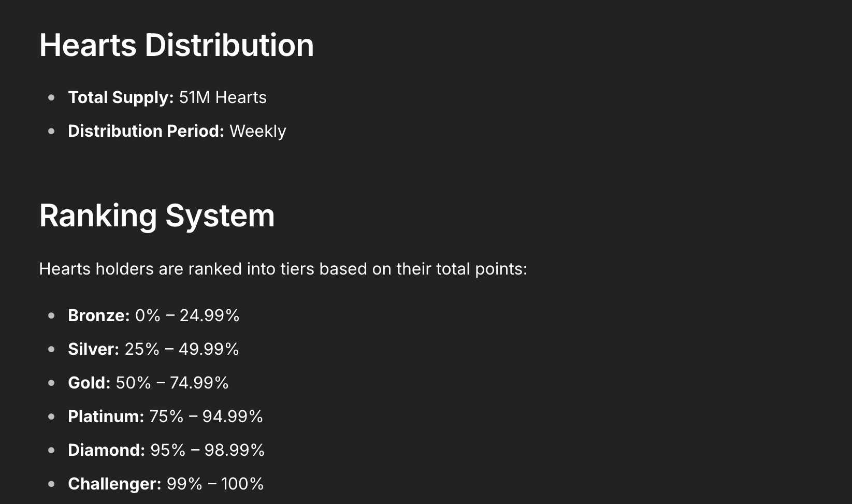Image resolution: width=852 pixels, height=504 pixels.
Task: Click the Weekly distribution value
Action: point(258,132)
